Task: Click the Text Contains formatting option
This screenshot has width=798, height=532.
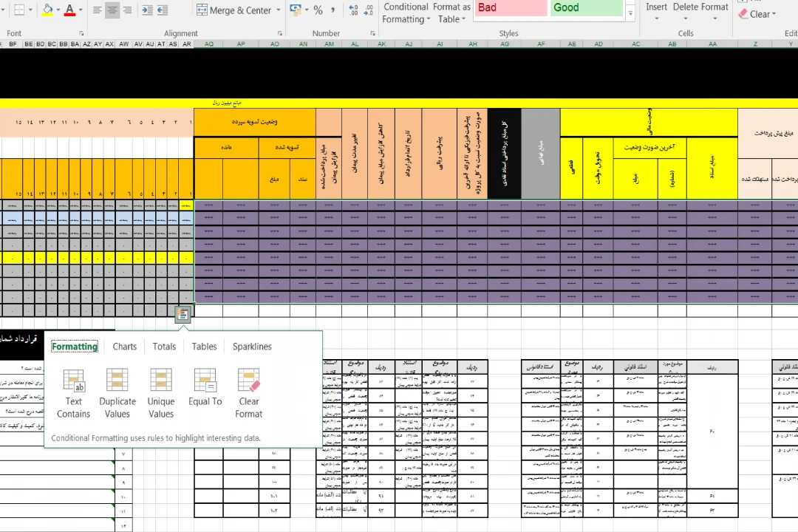Action: pyautogui.click(x=73, y=393)
